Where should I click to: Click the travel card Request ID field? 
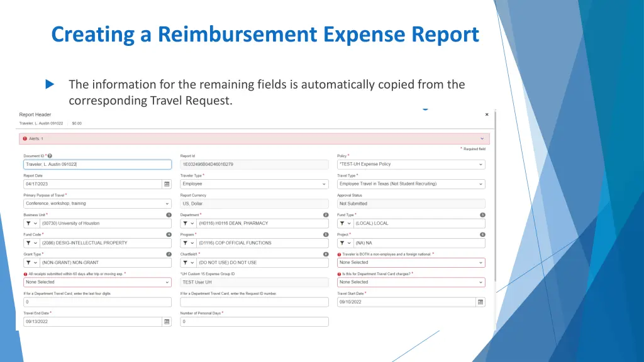click(254, 302)
